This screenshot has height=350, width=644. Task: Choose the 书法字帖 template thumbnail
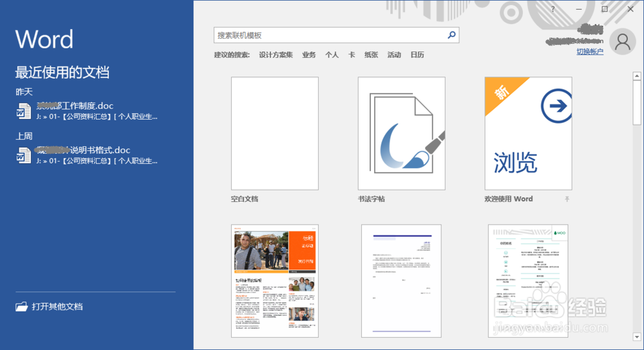point(402,133)
